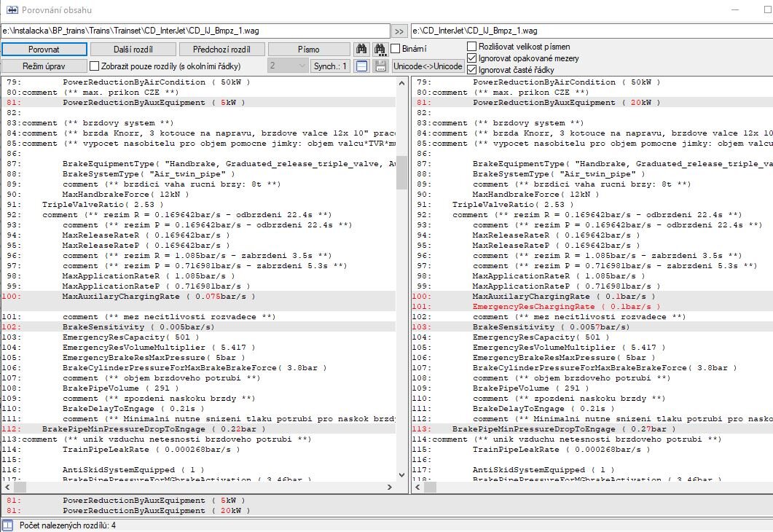Click the Unicode<->Unicode encoding button
773x532 pixels.
click(428, 66)
